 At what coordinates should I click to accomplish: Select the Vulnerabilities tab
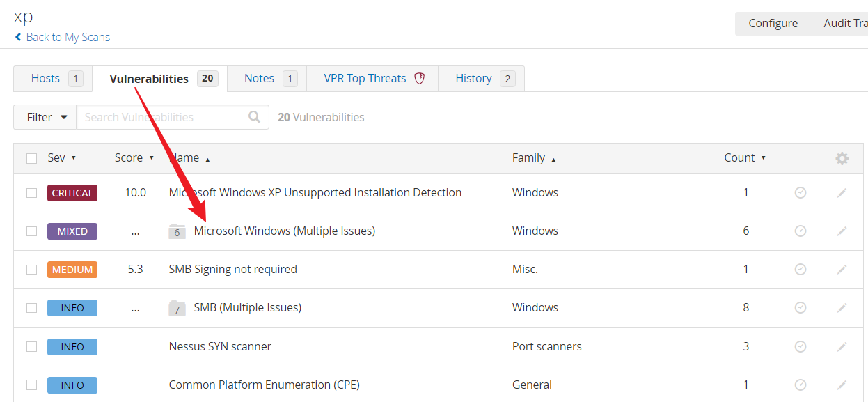point(159,79)
